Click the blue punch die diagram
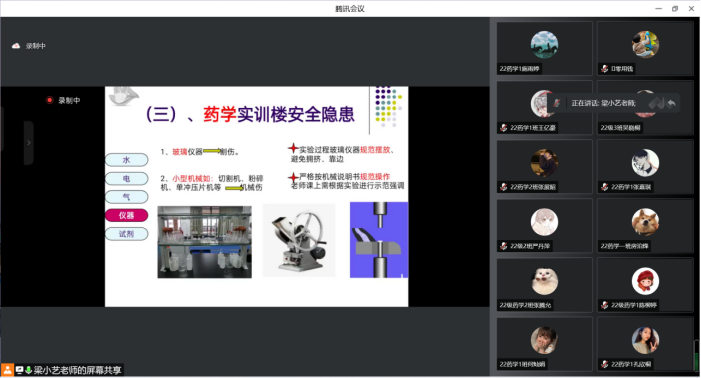This screenshot has height=378, width=701. click(x=379, y=240)
